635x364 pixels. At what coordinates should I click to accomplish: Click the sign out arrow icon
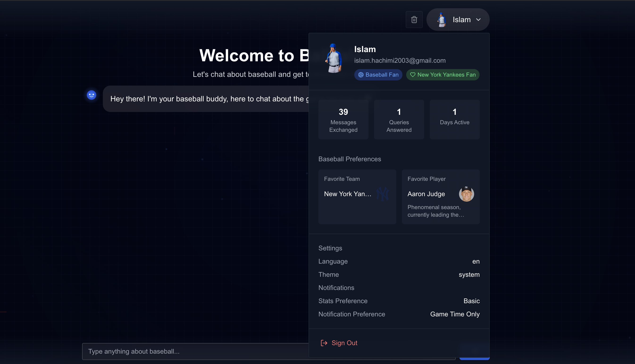tap(324, 343)
